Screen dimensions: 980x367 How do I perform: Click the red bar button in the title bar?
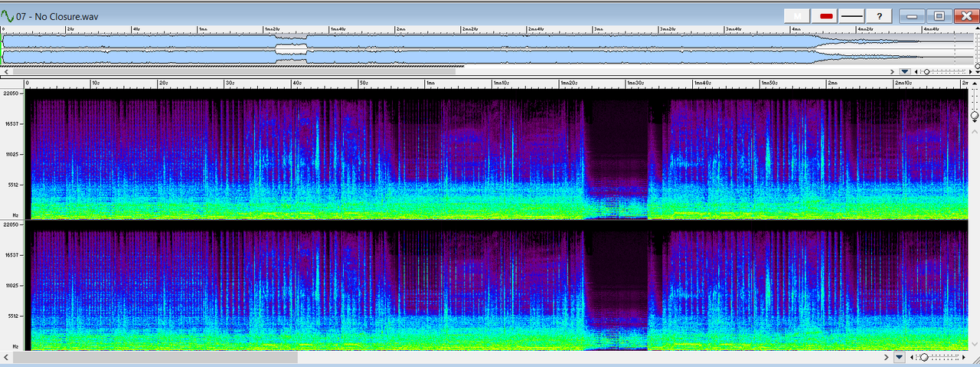826,15
